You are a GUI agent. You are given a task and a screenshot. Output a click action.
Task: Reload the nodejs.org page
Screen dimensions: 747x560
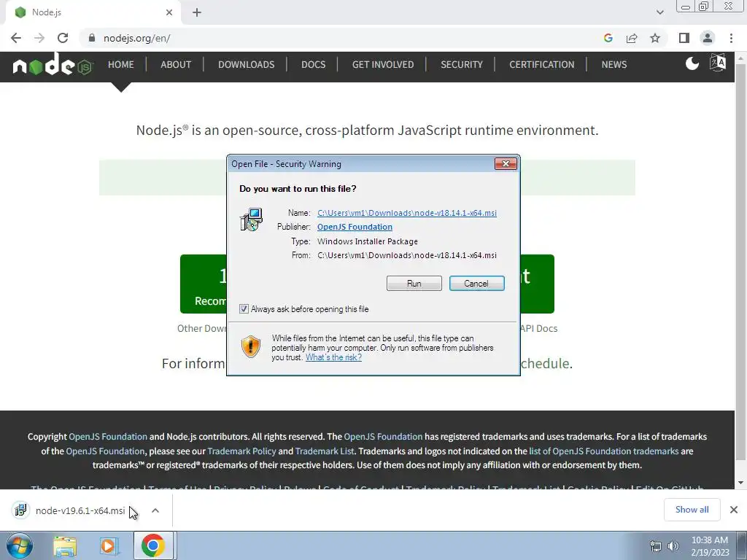point(63,38)
